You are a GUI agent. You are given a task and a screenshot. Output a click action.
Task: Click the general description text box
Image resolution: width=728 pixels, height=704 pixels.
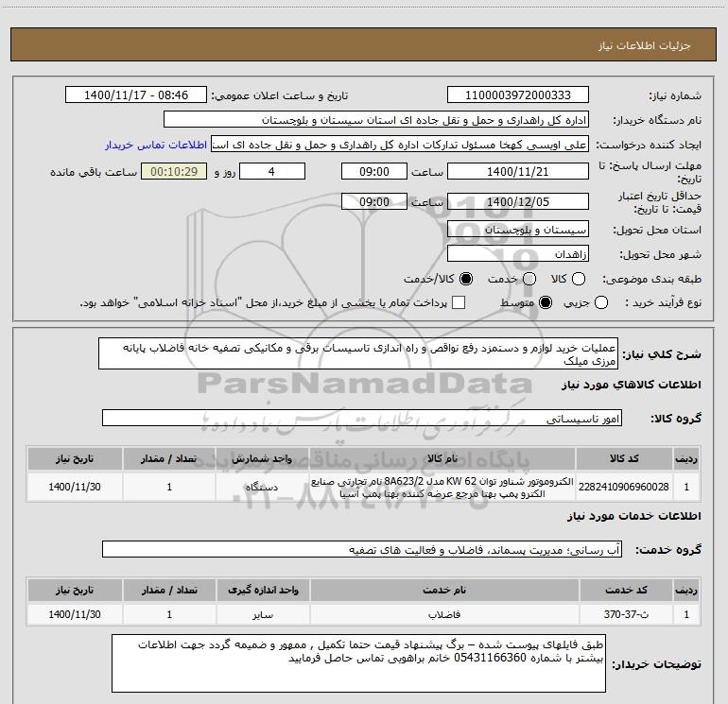(358, 353)
